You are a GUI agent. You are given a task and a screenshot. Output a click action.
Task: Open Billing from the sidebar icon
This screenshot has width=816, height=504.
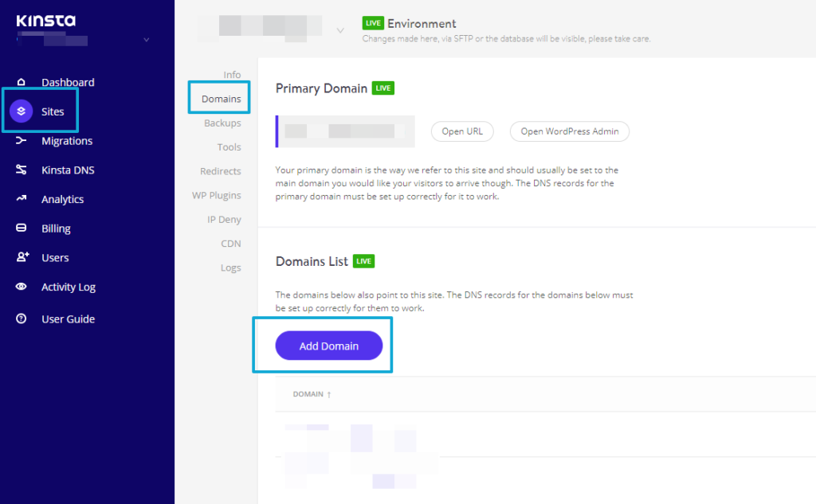click(21, 229)
